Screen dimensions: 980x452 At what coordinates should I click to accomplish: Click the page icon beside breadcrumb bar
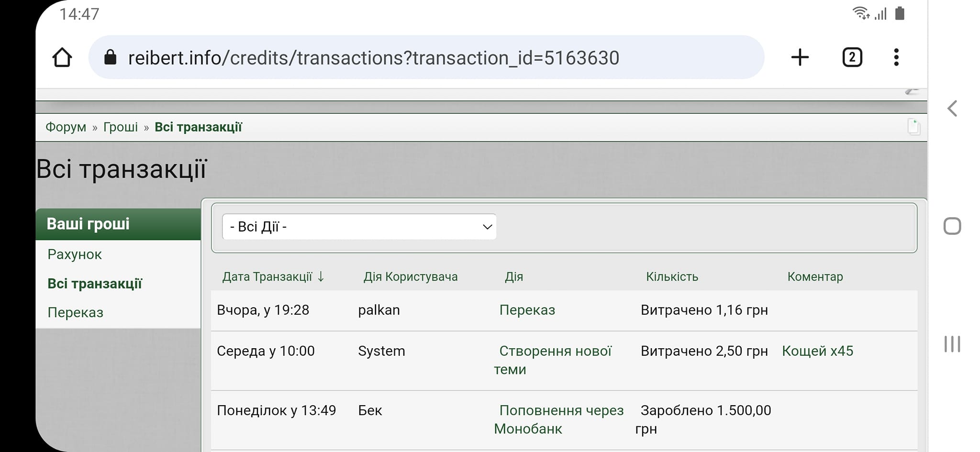(x=913, y=127)
